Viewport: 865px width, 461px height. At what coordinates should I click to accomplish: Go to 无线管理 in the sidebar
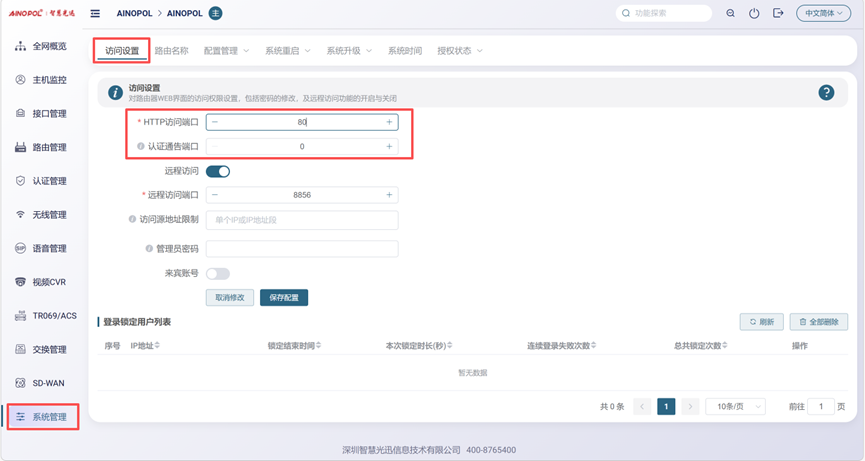[48, 215]
